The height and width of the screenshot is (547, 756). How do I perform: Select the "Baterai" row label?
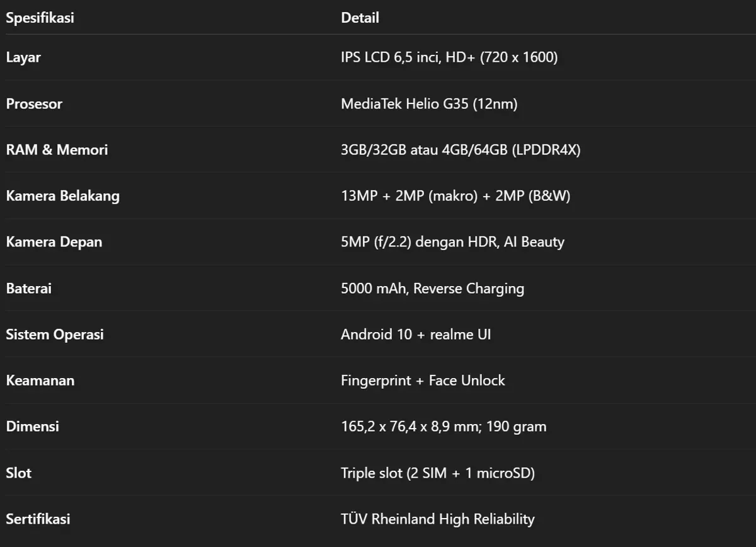pos(28,288)
